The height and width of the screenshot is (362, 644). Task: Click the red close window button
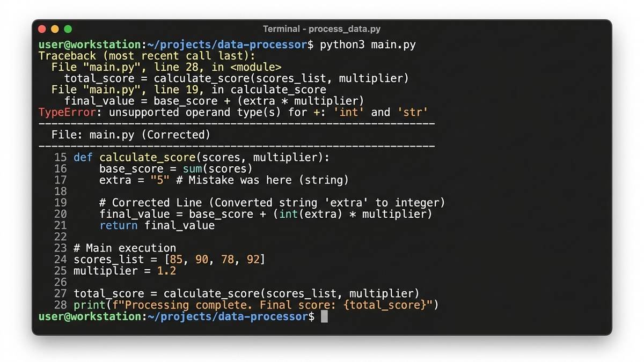[43, 29]
